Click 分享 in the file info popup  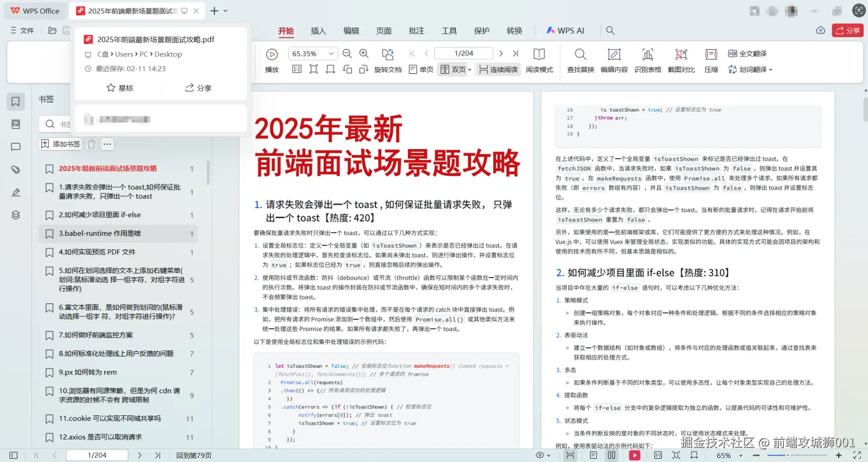pyautogui.click(x=198, y=88)
